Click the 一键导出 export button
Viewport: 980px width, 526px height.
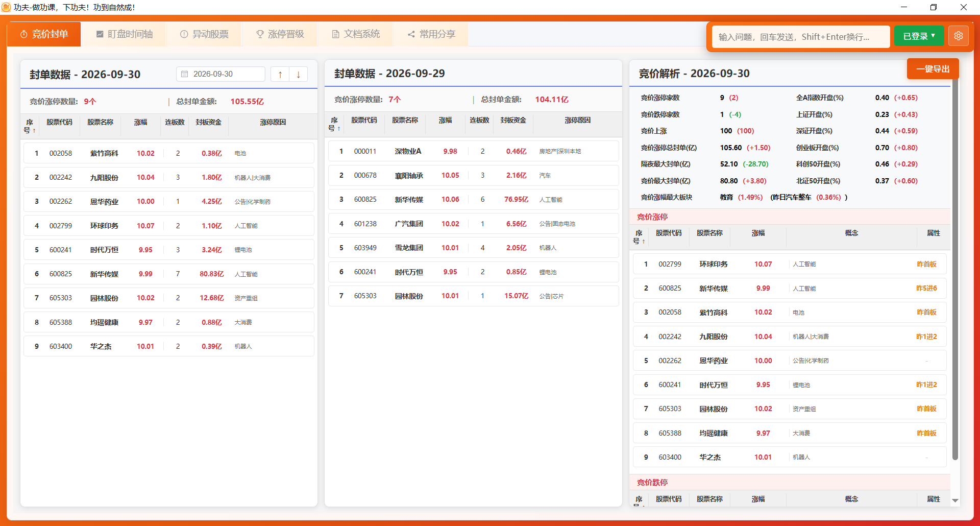(x=933, y=69)
